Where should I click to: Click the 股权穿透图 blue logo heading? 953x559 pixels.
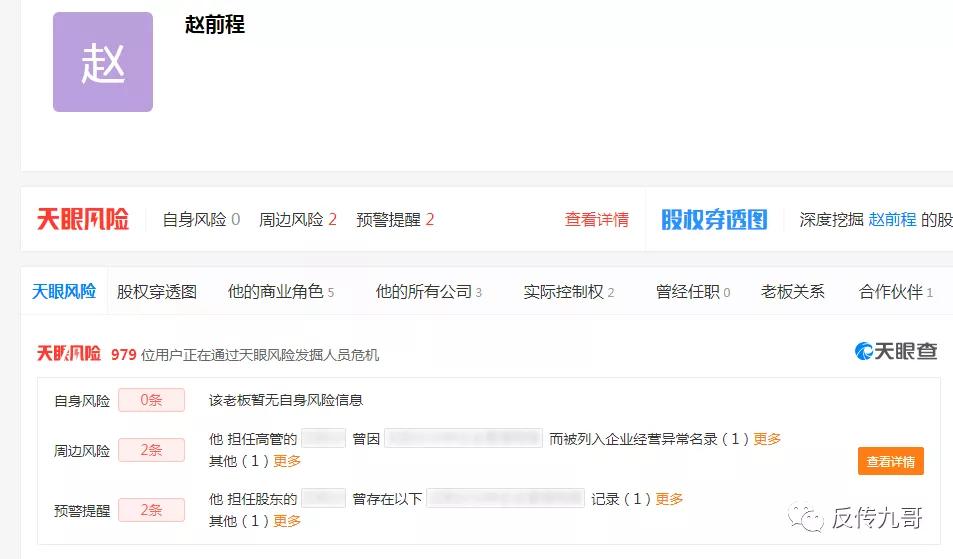(x=714, y=220)
